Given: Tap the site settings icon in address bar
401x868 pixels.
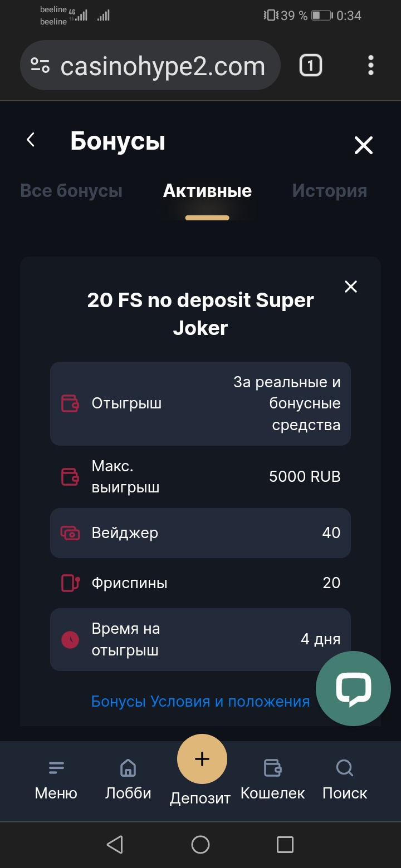Looking at the screenshot, I should tap(40, 66).
